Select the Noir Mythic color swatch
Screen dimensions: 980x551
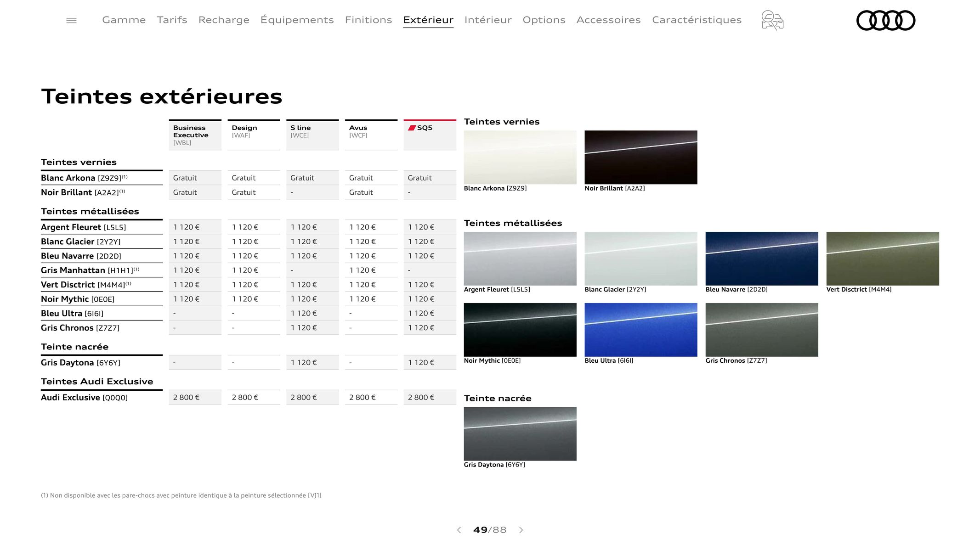[520, 330]
